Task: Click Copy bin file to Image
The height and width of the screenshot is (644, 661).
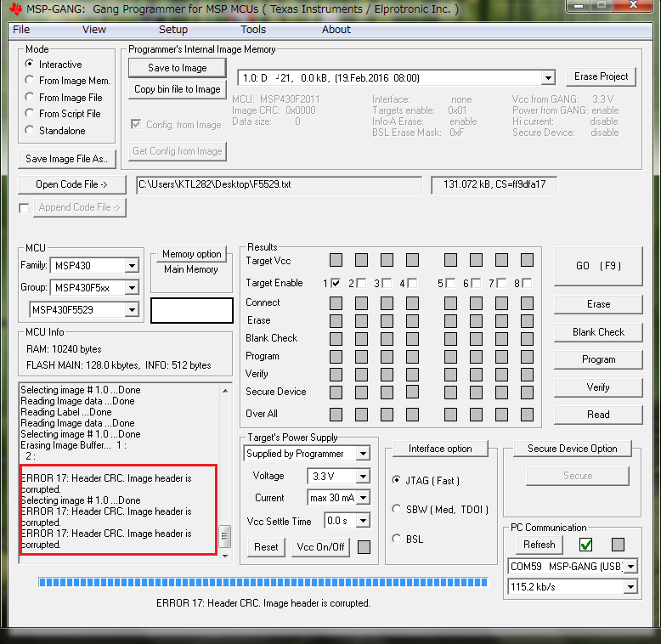Action: click(177, 89)
